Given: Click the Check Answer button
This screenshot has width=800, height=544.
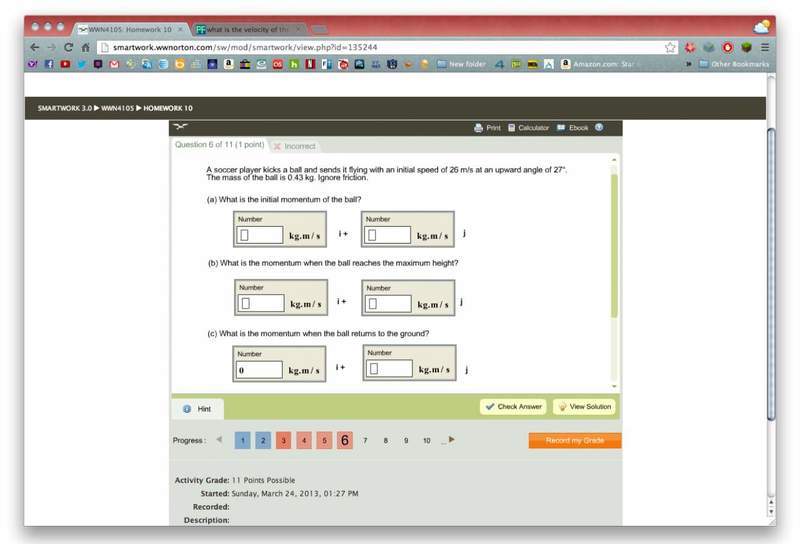Looking at the screenshot, I should (x=513, y=407).
